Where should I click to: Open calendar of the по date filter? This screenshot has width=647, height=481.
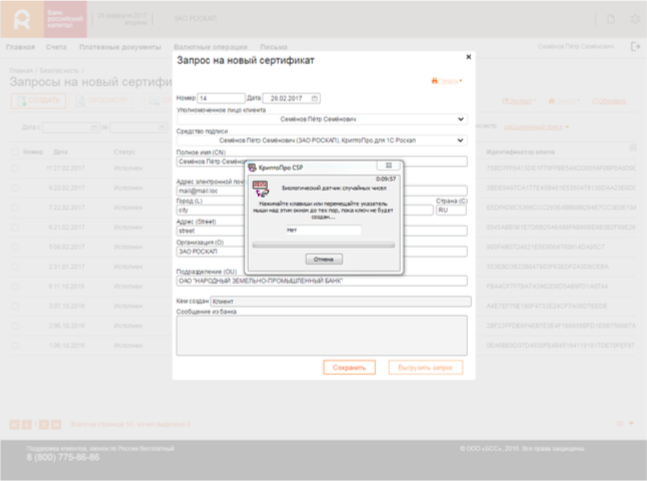tap(162, 127)
